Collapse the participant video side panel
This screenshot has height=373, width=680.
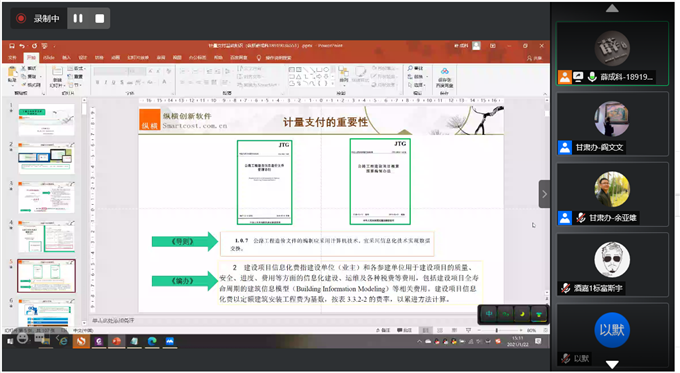(545, 194)
